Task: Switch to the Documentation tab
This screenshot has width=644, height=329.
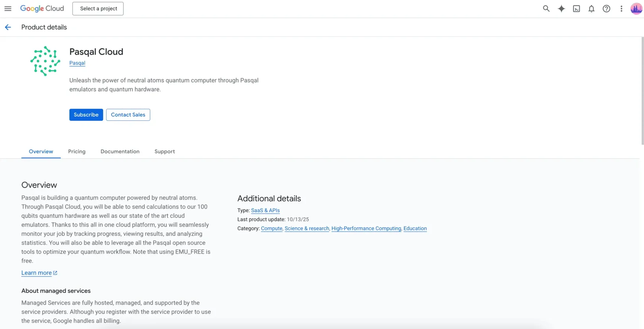Action: pyautogui.click(x=120, y=152)
